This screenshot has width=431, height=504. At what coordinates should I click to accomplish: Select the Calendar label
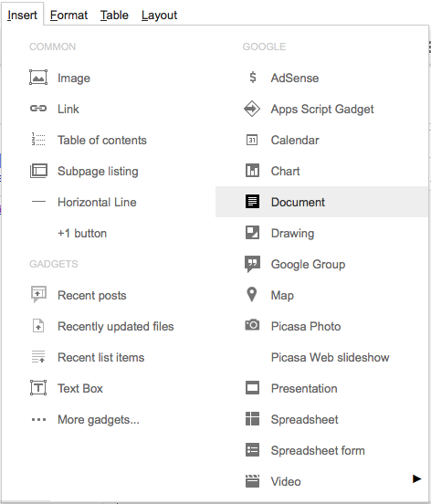[295, 140]
